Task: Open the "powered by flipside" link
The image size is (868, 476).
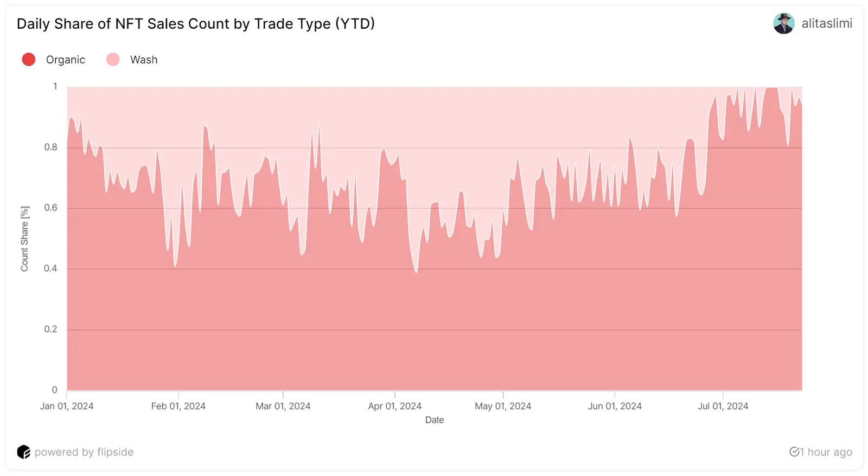Action: pos(84,452)
